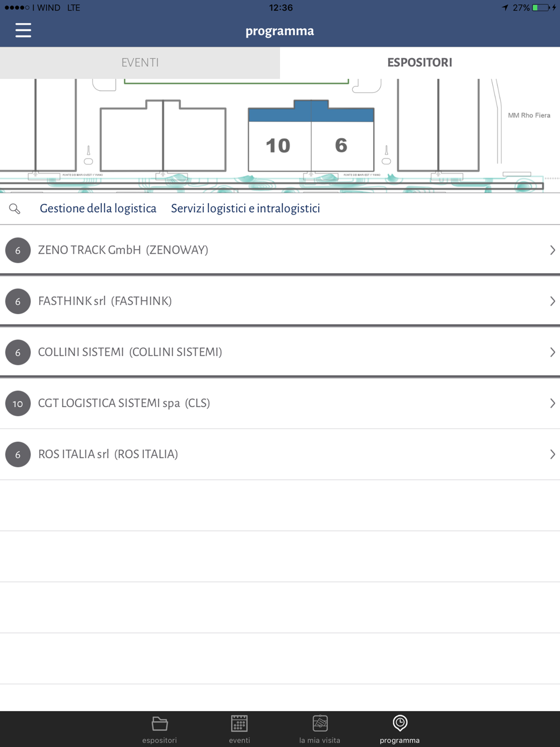Tap hall 6 badge beside ROS ITALIA
Image resolution: width=560 pixels, height=747 pixels.
tap(18, 454)
